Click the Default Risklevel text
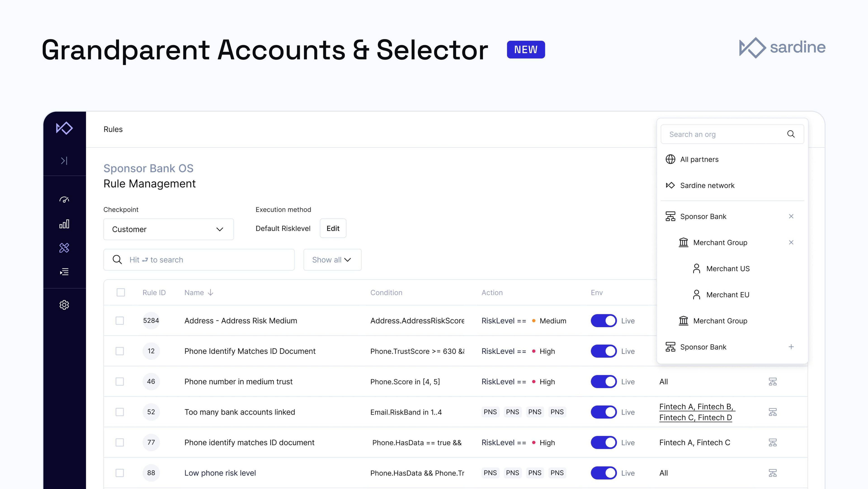Image resolution: width=868 pixels, height=489 pixels. tap(283, 228)
